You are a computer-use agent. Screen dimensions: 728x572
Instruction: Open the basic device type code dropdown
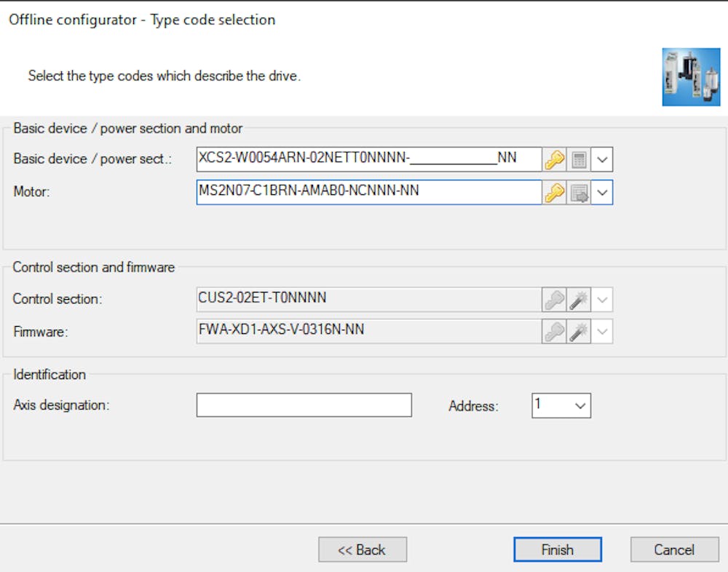tap(602, 159)
